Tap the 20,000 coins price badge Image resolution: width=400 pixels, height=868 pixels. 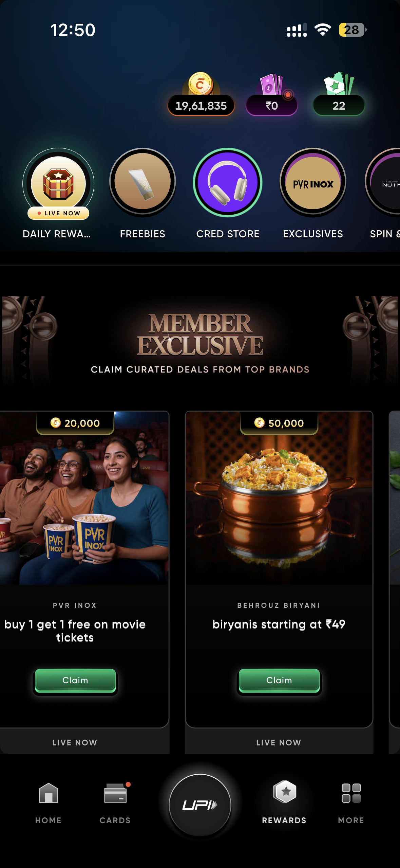click(75, 423)
